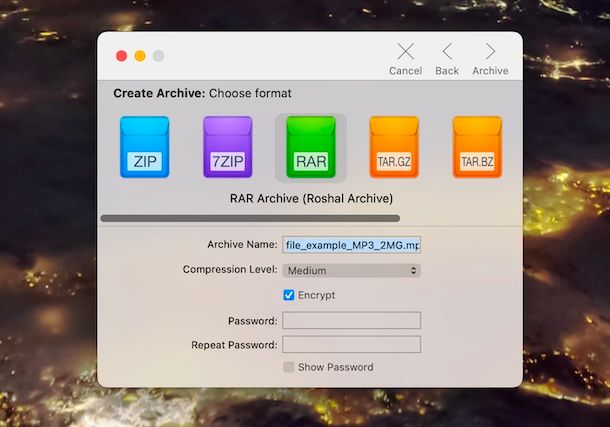Close the dialog with the red button
This screenshot has height=427, width=610.
click(x=122, y=56)
